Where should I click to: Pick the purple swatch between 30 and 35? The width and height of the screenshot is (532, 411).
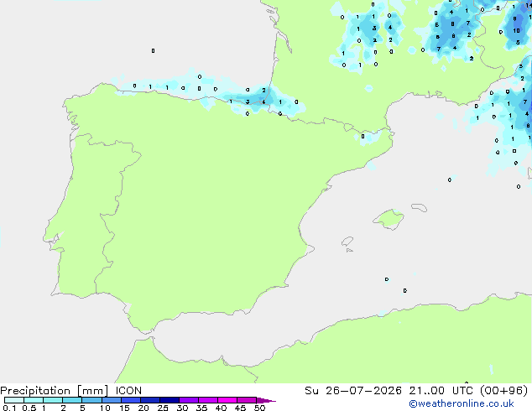pyautogui.click(x=189, y=400)
